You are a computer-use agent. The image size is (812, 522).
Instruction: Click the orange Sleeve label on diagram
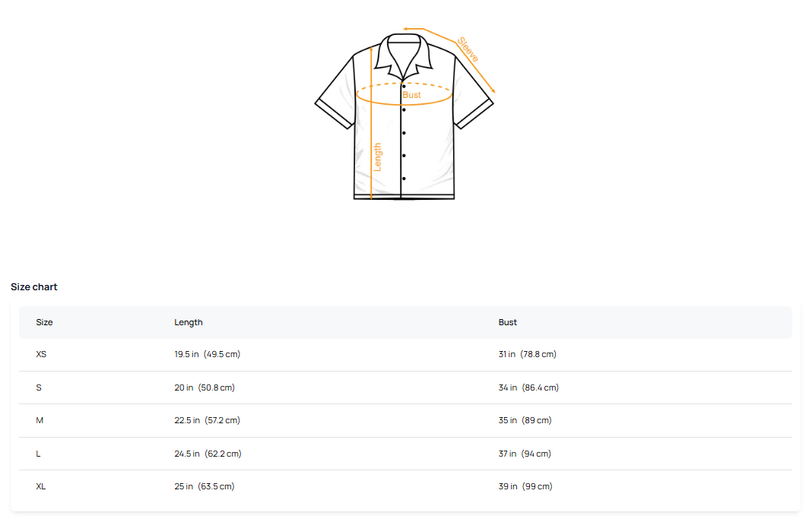click(x=468, y=49)
